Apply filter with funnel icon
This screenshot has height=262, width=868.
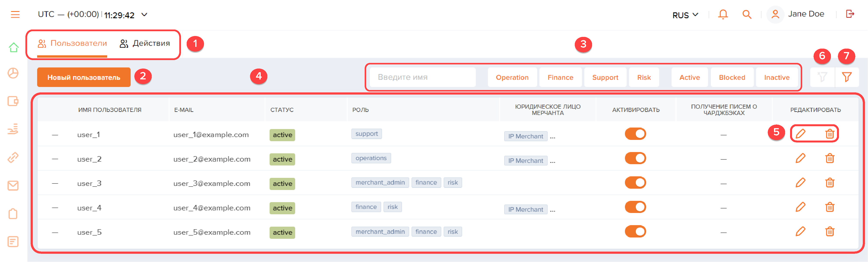click(x=847, y=77)
